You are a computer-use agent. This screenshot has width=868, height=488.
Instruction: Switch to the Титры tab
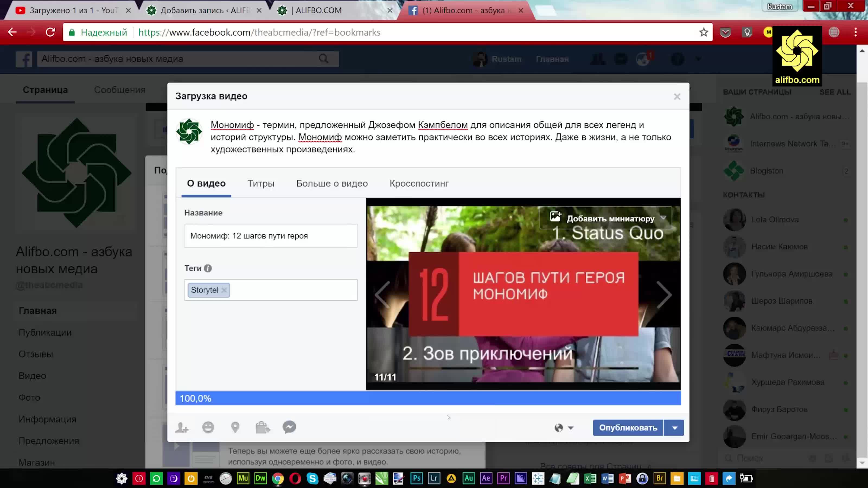coord(261,184)
